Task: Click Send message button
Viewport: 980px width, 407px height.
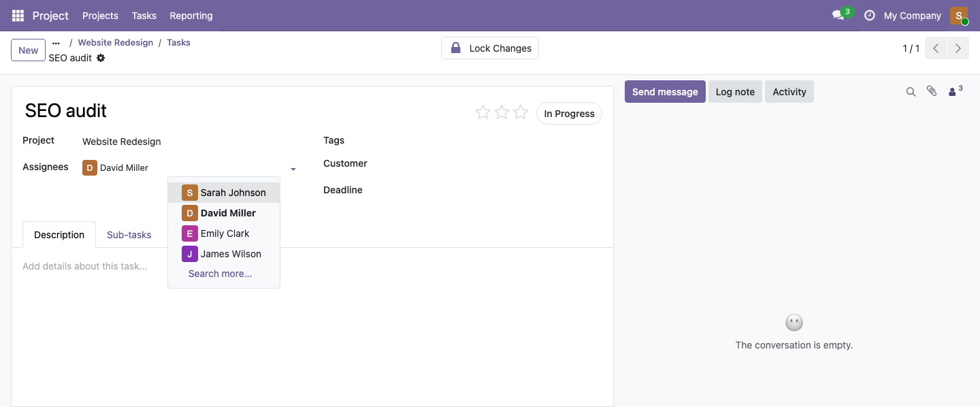Action: 665,92
